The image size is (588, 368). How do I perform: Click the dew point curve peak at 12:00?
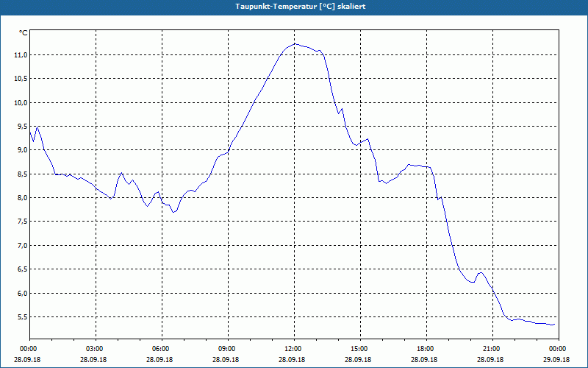point(295,44)
